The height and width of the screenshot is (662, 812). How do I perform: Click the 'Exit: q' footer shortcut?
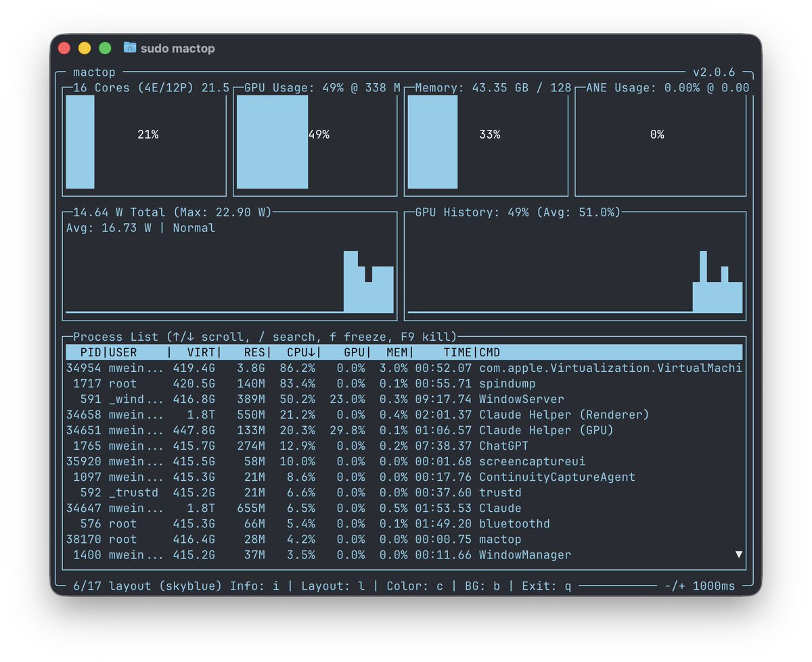[547, 586]
